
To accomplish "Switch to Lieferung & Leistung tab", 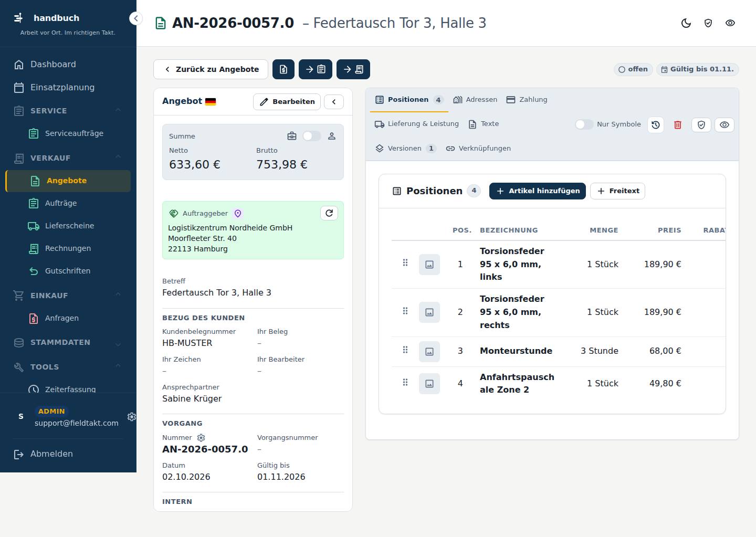I will click(x=417, y=124).
